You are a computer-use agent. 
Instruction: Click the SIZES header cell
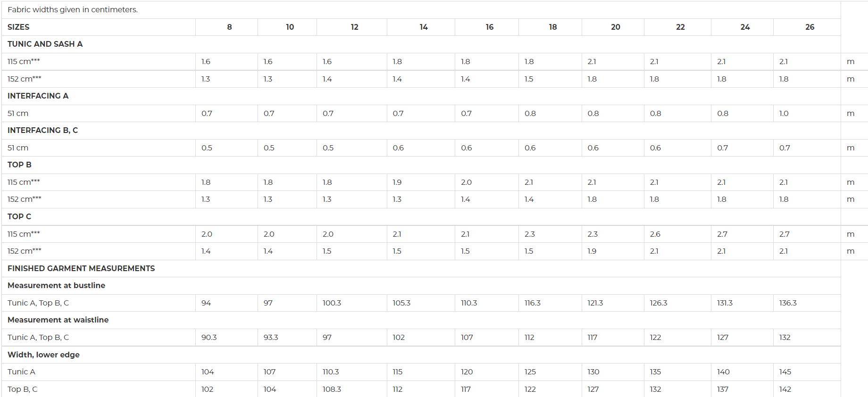(18, 27)
